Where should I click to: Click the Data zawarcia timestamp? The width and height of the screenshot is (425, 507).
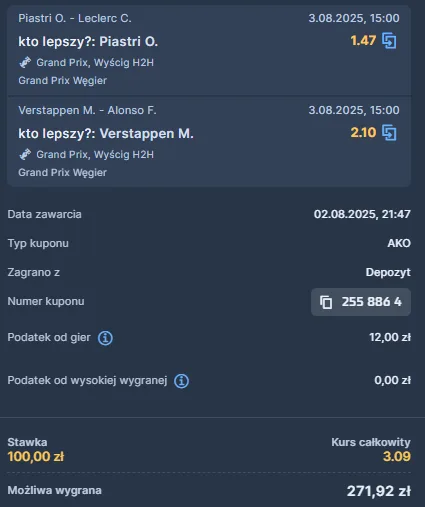pos(362,214)
